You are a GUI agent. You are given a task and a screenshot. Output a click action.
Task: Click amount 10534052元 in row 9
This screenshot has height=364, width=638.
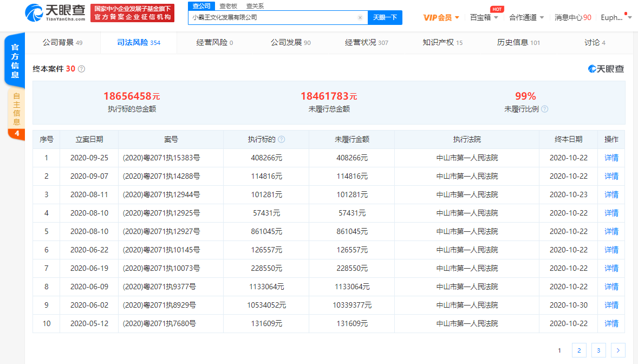(266, 305)
